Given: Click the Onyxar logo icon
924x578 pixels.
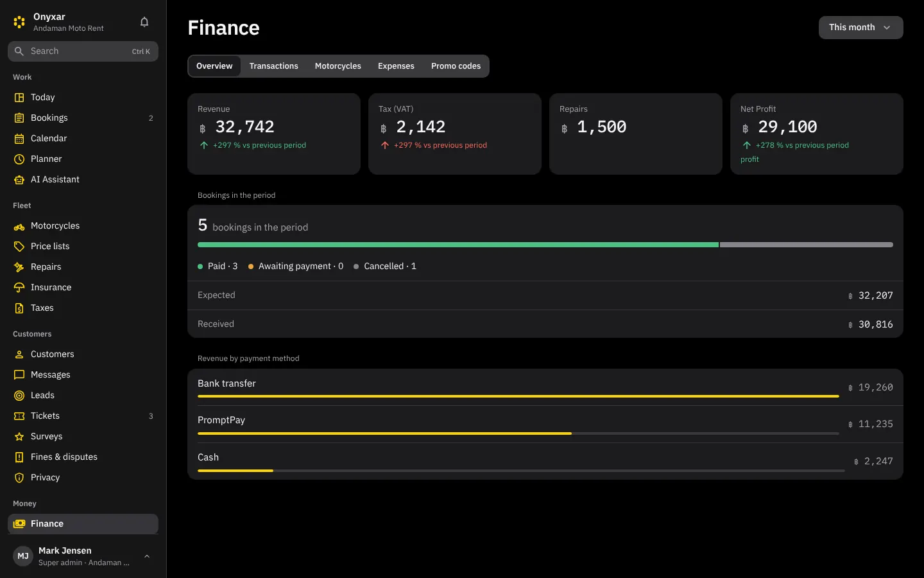Looking at the screenshot, I should (x=19, y=22).
